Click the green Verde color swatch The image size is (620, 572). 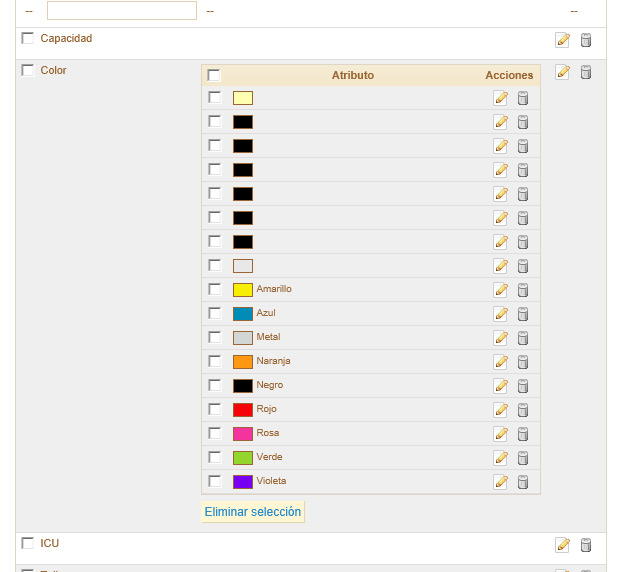[243, 458]
